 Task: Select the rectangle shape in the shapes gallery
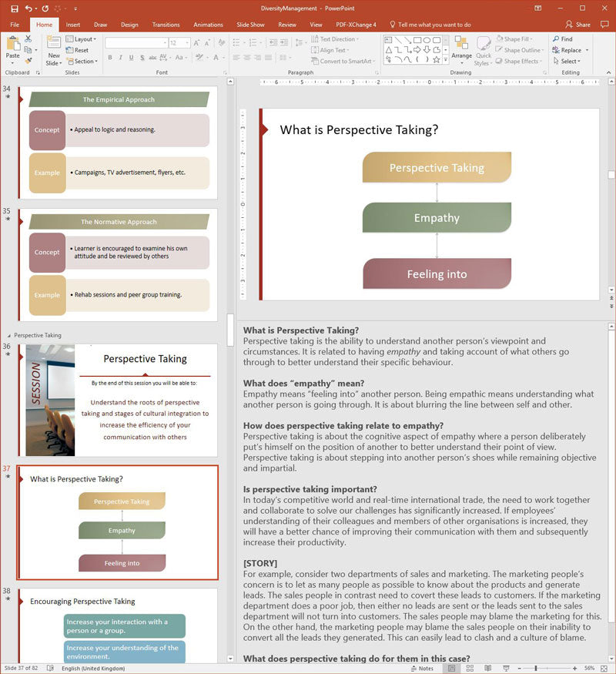417,40
